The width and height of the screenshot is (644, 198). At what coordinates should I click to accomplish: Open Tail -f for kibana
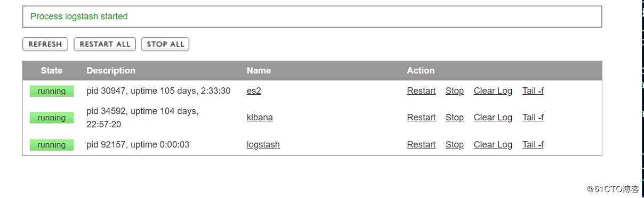[533, 118]
